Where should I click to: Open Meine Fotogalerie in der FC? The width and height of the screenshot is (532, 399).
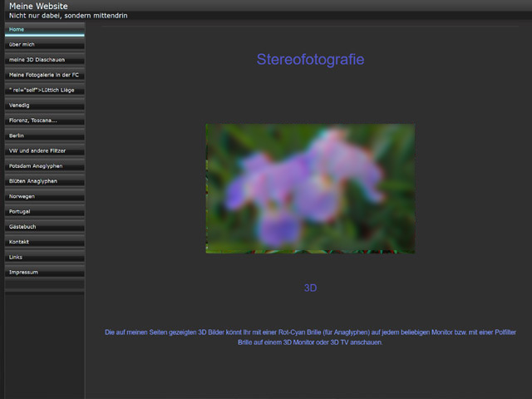coord(43,75)
